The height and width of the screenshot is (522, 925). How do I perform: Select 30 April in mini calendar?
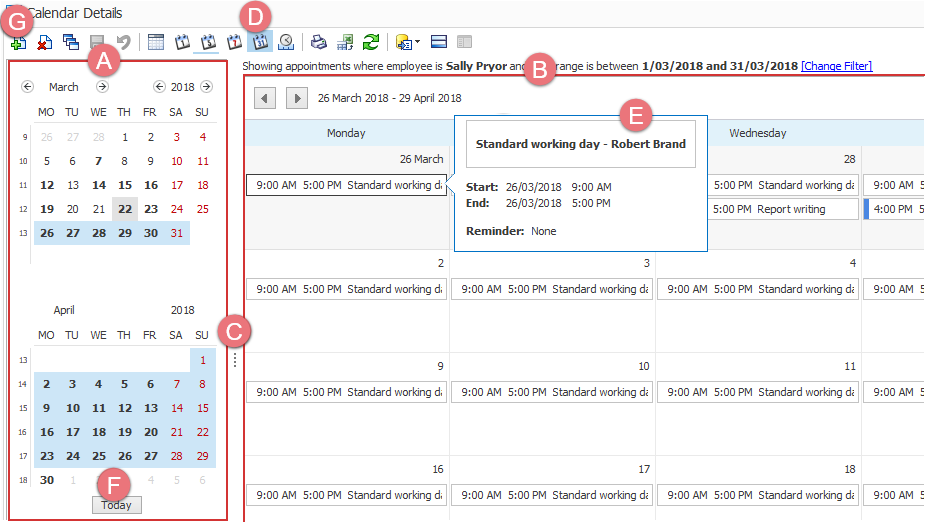[47, 480]
